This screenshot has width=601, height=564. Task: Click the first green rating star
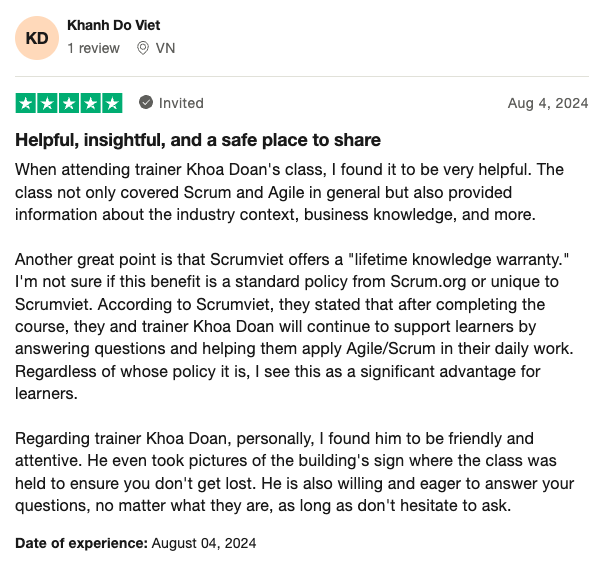(x=26, y=103)
